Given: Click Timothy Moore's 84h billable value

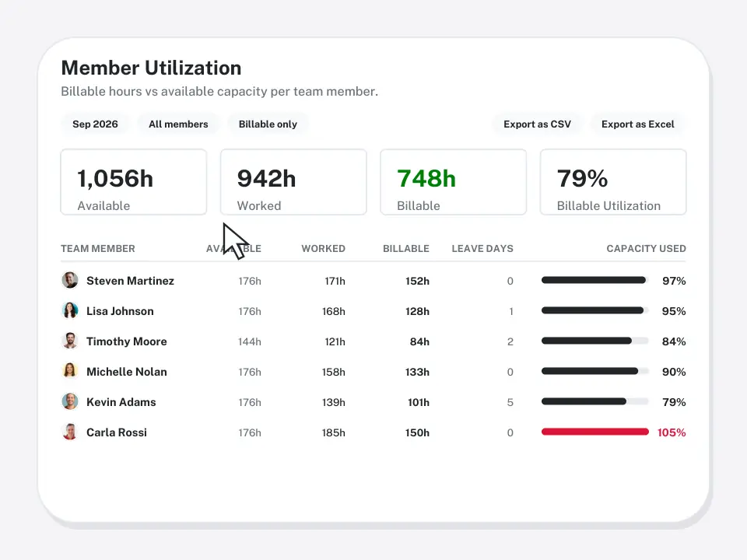Looking at the screenshot, I should tap(419, 341).
